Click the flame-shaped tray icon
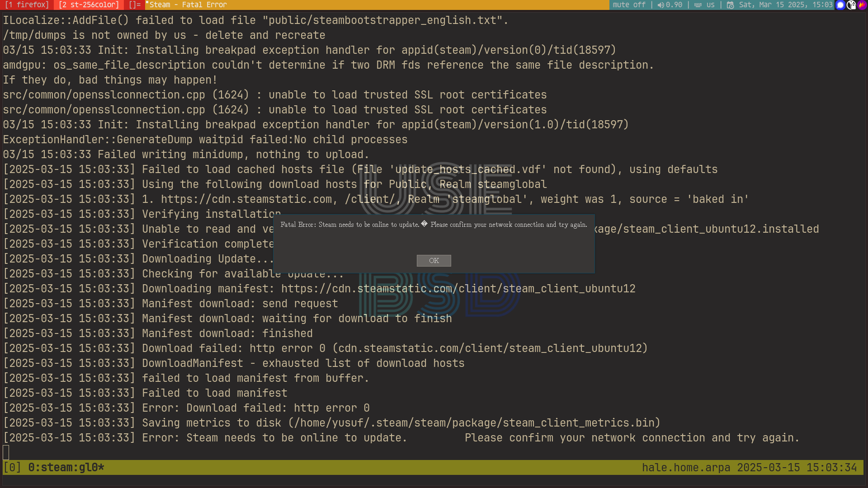Image resolution: width=868 pixels, height=488 pixels. tap(862, 5)
